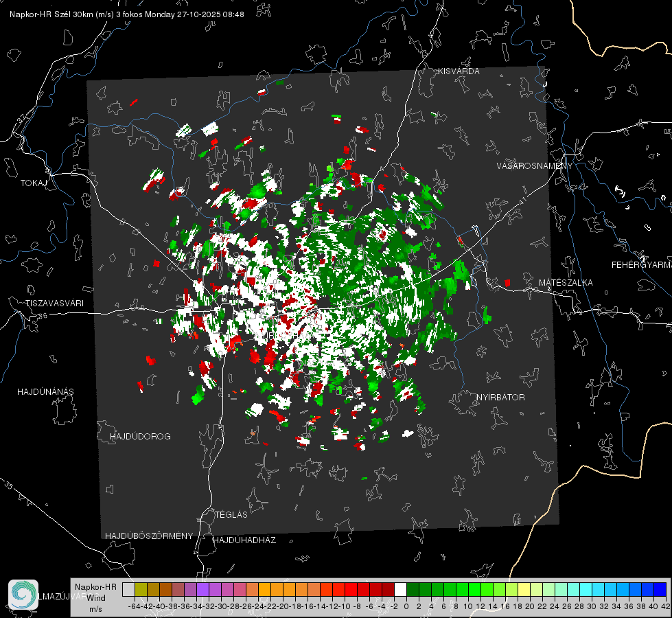The width and height of the screenshot is (672, 618).
Task: Select the HAJDÚNÁNÁS town label
Action: tap(45, 391)
